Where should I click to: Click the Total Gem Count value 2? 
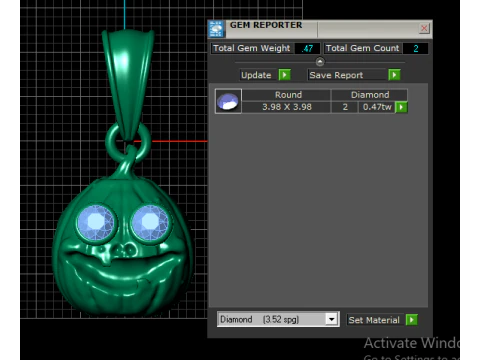[415, 49]
